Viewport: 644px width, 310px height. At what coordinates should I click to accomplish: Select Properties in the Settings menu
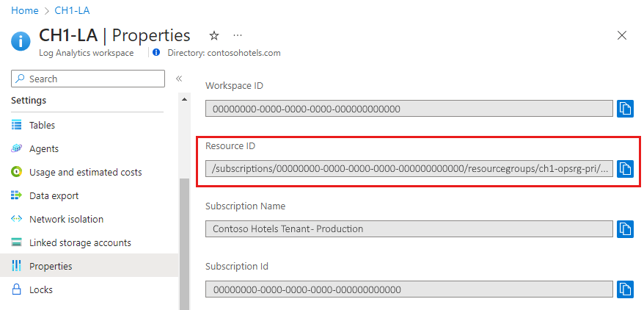point(51,267)
